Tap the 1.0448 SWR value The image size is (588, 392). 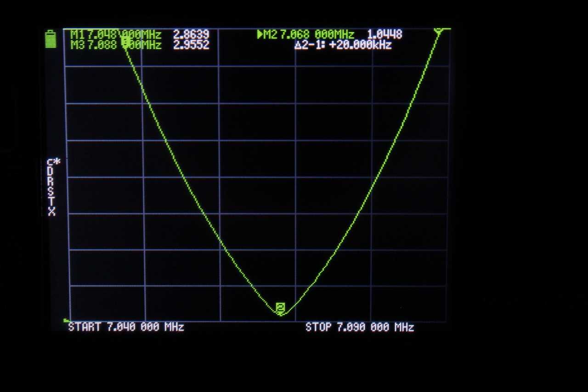(x=385, y=34)
